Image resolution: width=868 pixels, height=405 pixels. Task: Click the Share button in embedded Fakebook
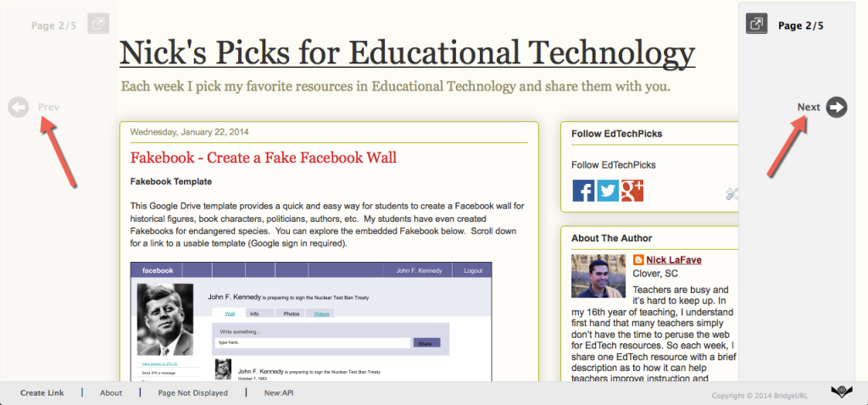(x=427, y=343)
